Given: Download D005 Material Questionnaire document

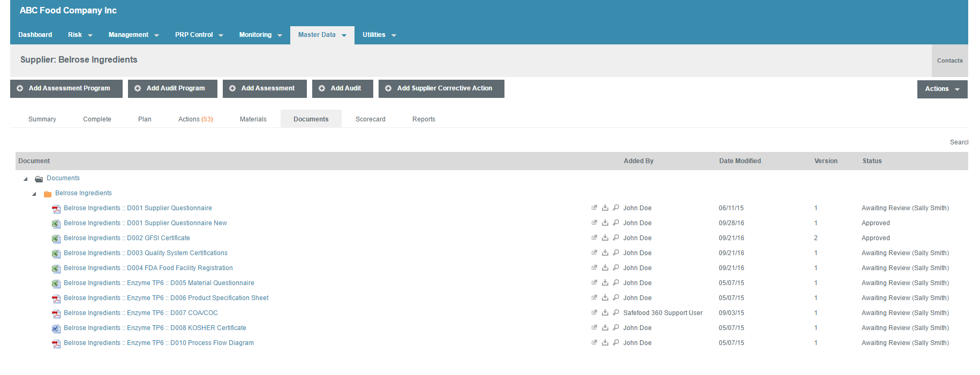Looking at the screenshot, I should point(605,282).
